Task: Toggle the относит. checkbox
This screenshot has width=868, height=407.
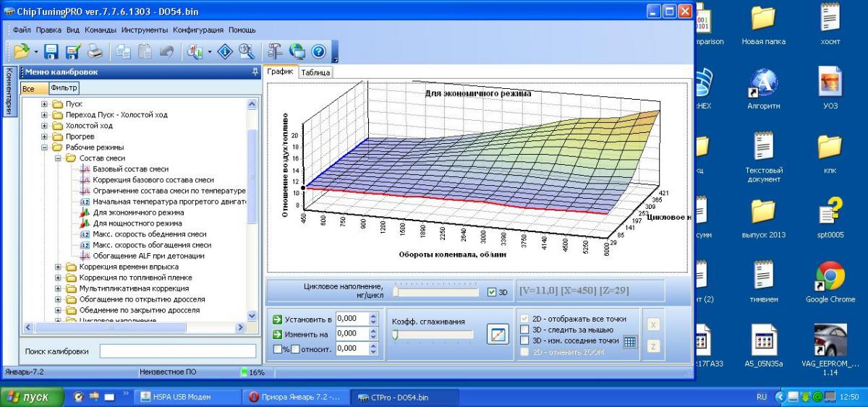Action: click(294, 349)
